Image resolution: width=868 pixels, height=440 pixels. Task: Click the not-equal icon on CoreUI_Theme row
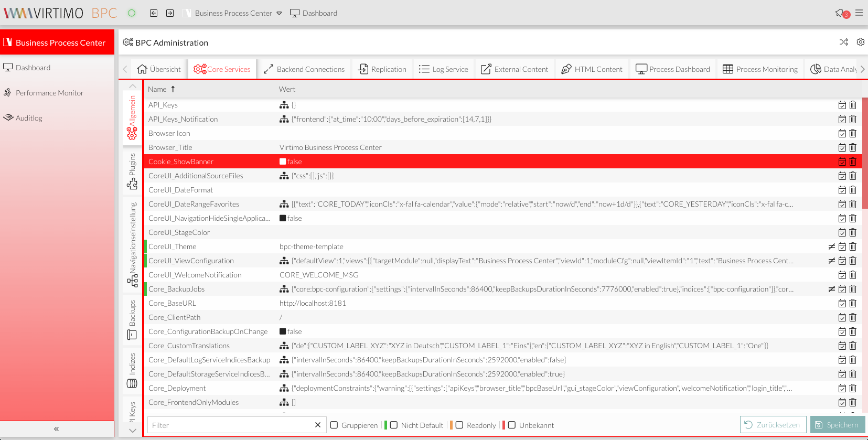pyautogui.click(x=831, y=246)
